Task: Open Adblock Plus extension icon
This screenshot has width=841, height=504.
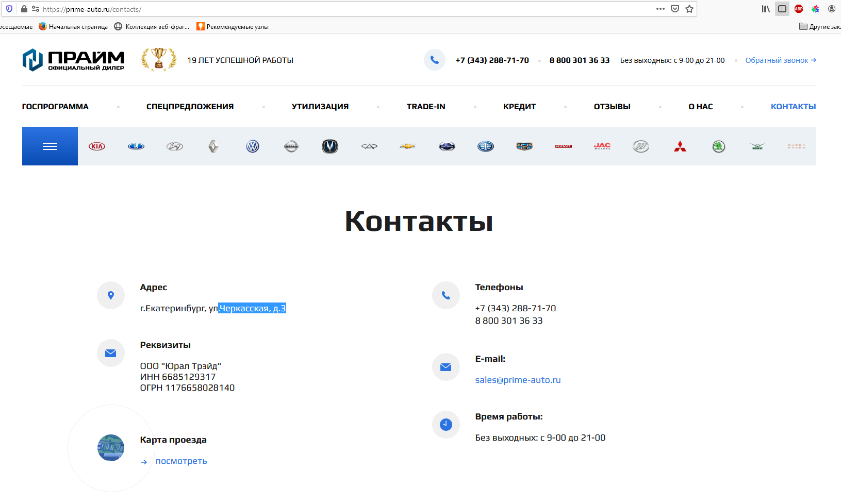Action: click(799, 9)
